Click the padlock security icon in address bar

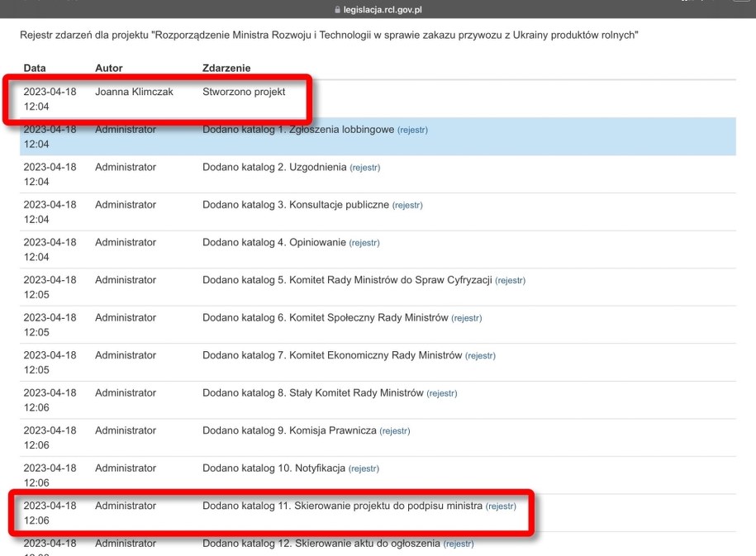pos(335,9)
